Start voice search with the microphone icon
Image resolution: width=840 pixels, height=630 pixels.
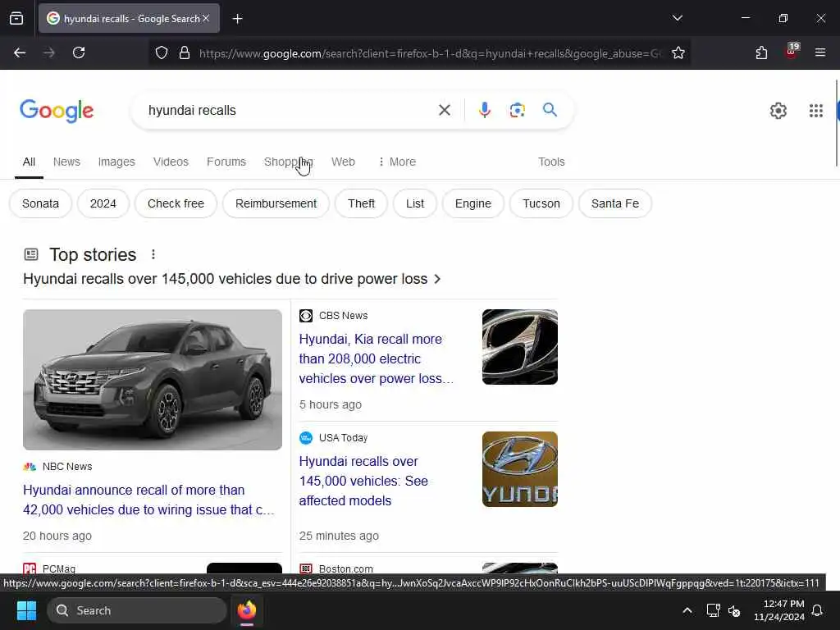(484, 110)
